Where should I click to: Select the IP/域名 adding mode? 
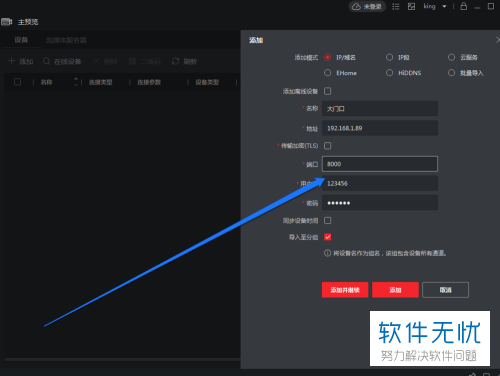tap(328, 57)
